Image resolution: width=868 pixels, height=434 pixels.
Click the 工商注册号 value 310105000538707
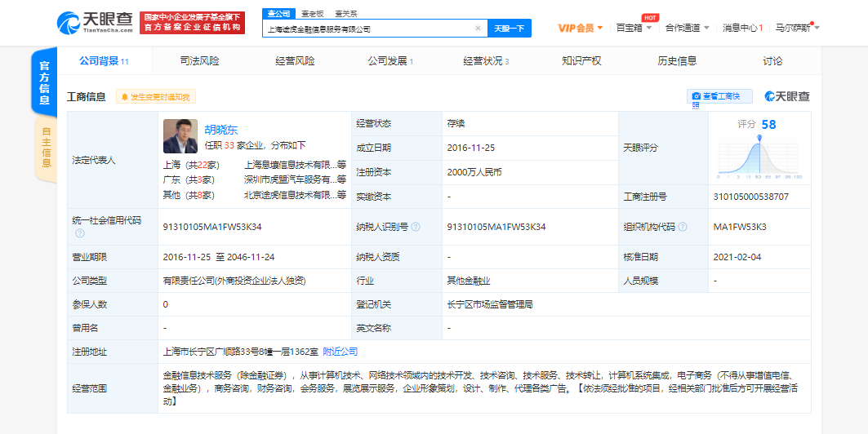coord(752,197)
